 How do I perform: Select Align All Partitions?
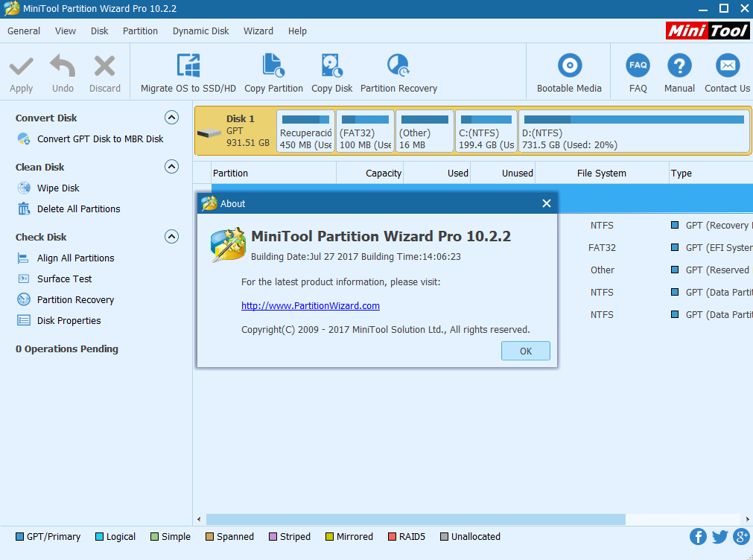[x=76, y=258]
